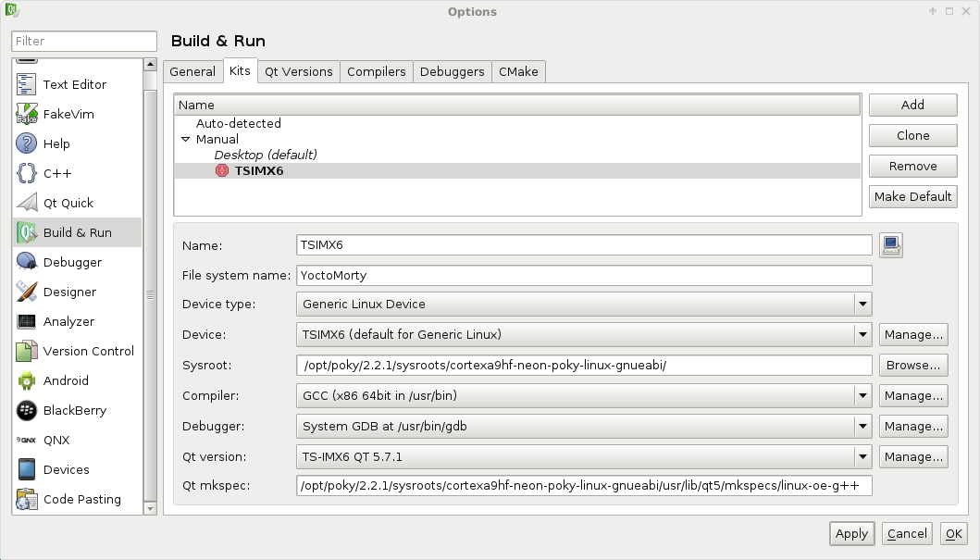Click the Name column header
980x560 pixels.
517,105
